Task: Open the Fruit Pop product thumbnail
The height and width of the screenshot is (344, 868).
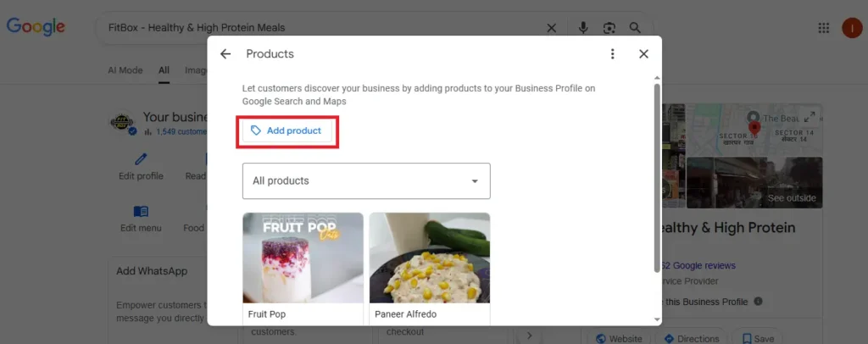Action: tap(303, 258)
